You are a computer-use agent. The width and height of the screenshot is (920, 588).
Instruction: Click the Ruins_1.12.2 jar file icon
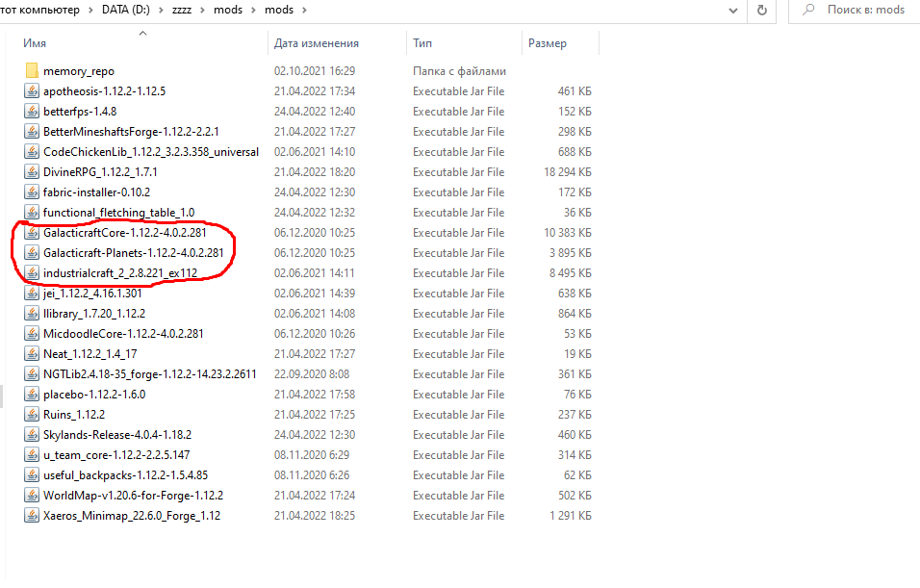pyautogui.click(x=32, y=415)
